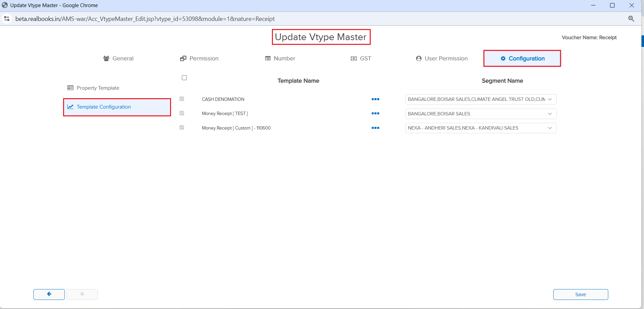Toggle the select-all checkbox in header

pos(184,78)
